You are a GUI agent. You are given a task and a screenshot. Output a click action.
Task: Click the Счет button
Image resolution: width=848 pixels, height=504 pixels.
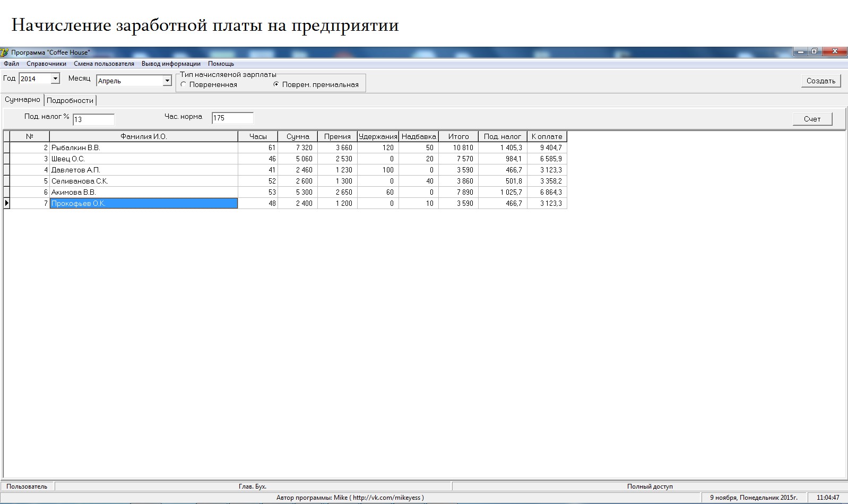[812, 119]
